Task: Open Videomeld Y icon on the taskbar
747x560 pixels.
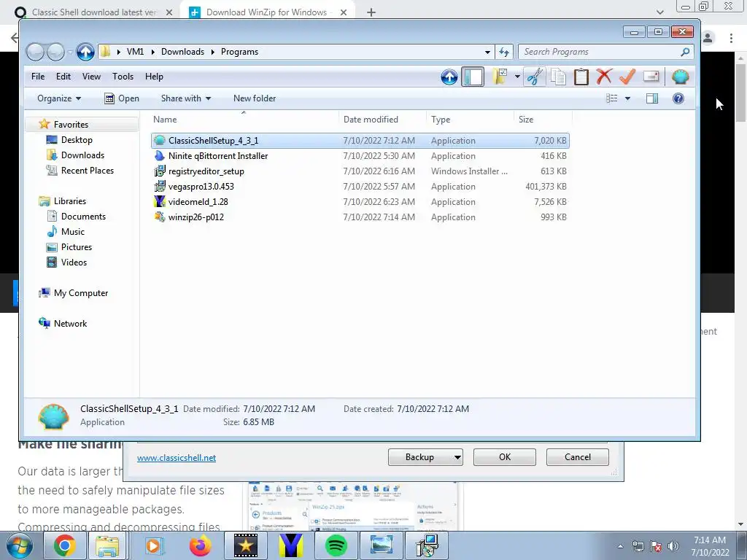Action: pyautogui.click(x=290, y=545)
